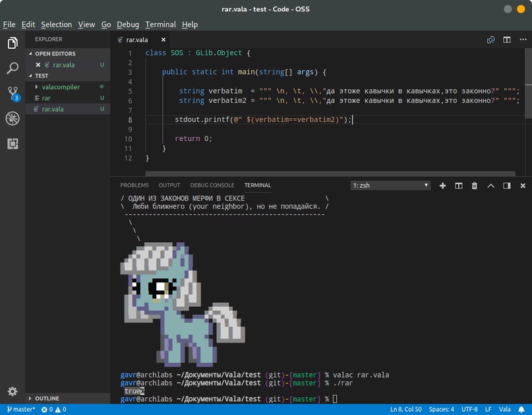Screen dimensions: 532x415
Task: Open the Help menu
Action: 190,24
